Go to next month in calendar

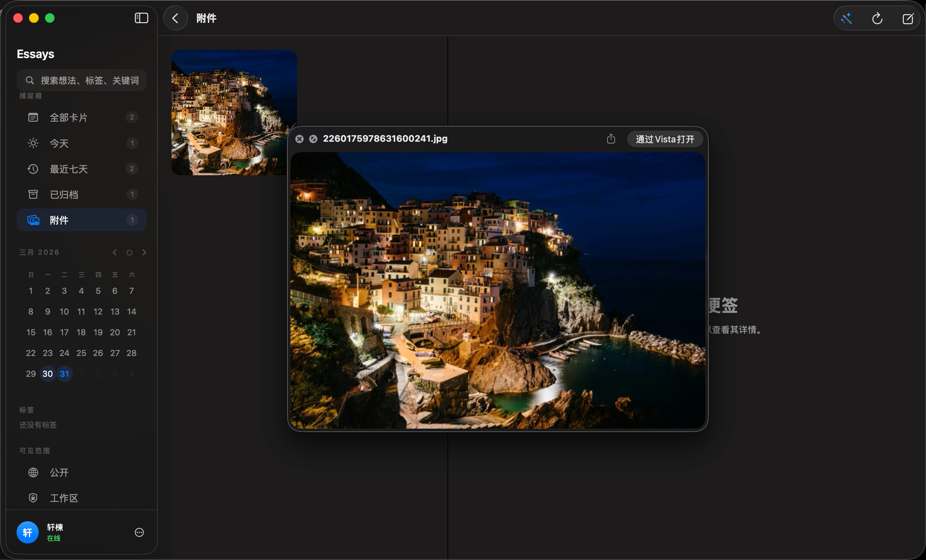coord(144,252)
